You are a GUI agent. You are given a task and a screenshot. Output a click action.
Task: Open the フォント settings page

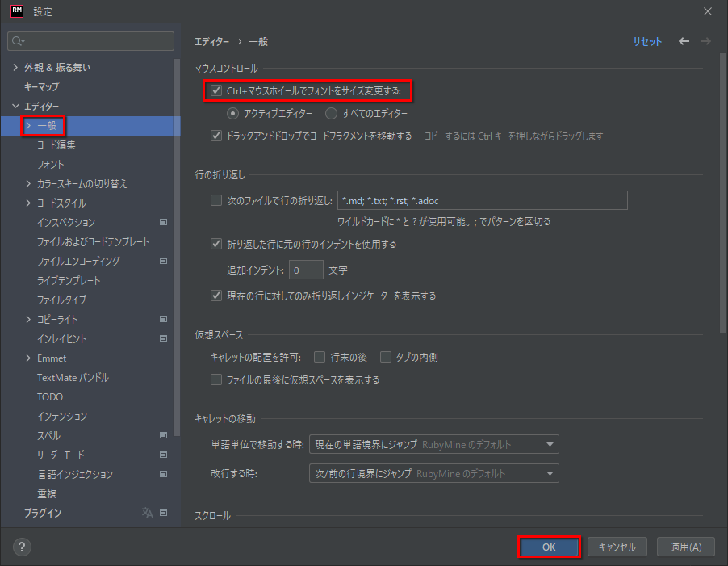click(x=51, y=165)
